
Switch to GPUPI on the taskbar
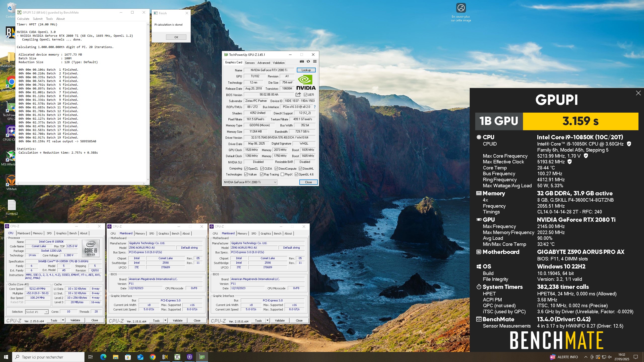point(177,357)
